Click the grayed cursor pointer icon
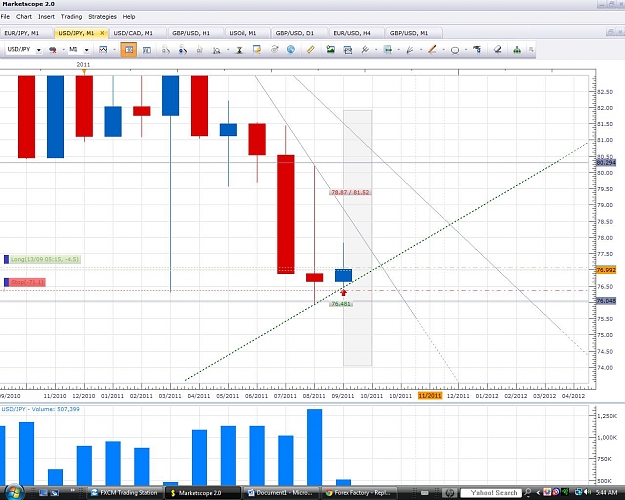Screen dimensions: 625x500 point(200,50)
